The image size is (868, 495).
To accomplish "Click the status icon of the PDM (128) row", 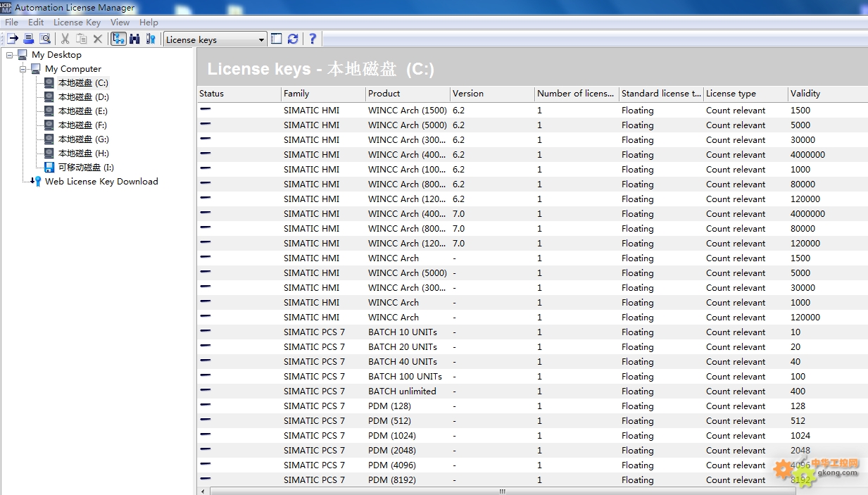I will pyautogui.click(x=206, y=406).
